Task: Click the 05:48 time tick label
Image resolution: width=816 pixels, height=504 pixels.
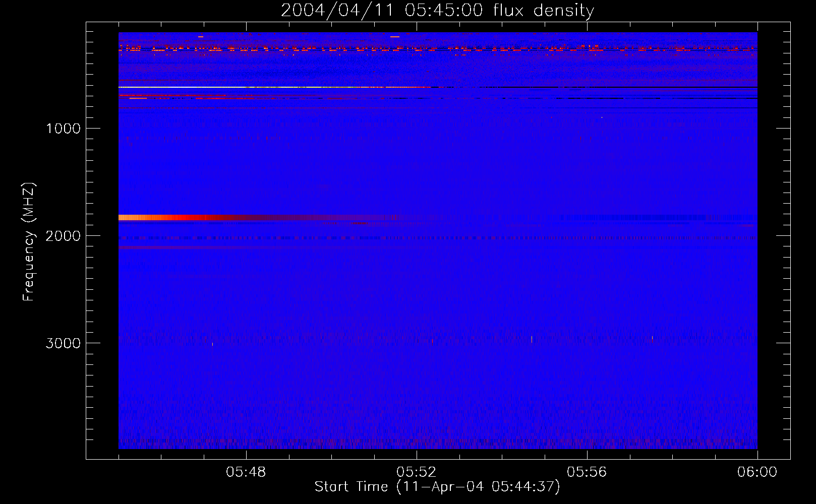Action: (246, 472)
